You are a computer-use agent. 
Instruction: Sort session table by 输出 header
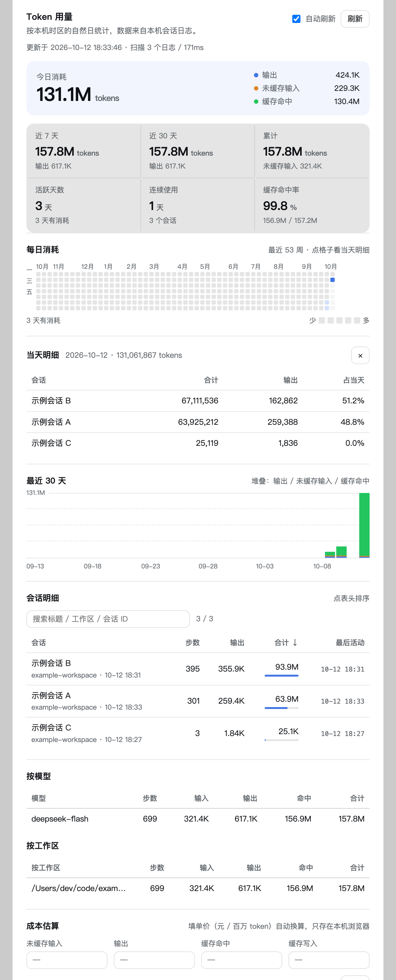pyautogui.click(x=237, y=643)
